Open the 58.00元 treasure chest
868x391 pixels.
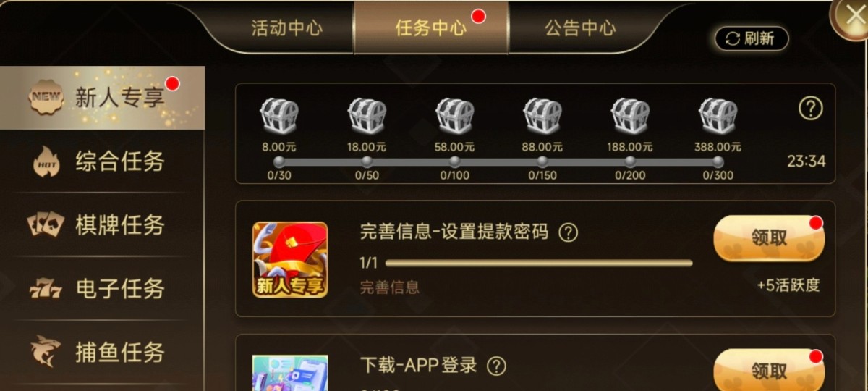pos(454,117)
